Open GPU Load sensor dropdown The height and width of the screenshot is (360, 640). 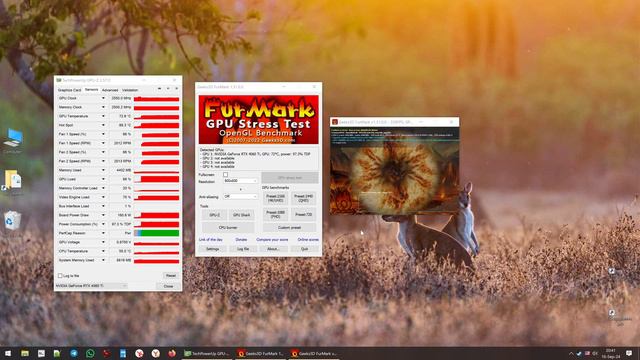coord(103,179)
